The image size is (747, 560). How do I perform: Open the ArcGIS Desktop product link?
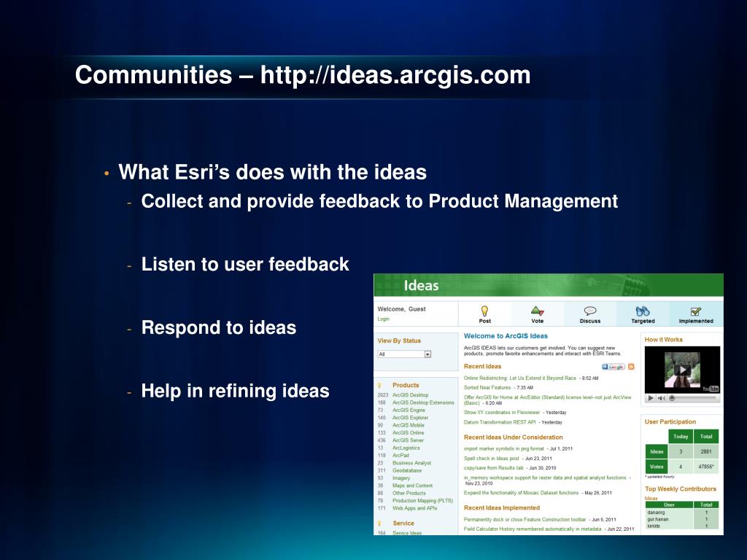pos(410,394)
